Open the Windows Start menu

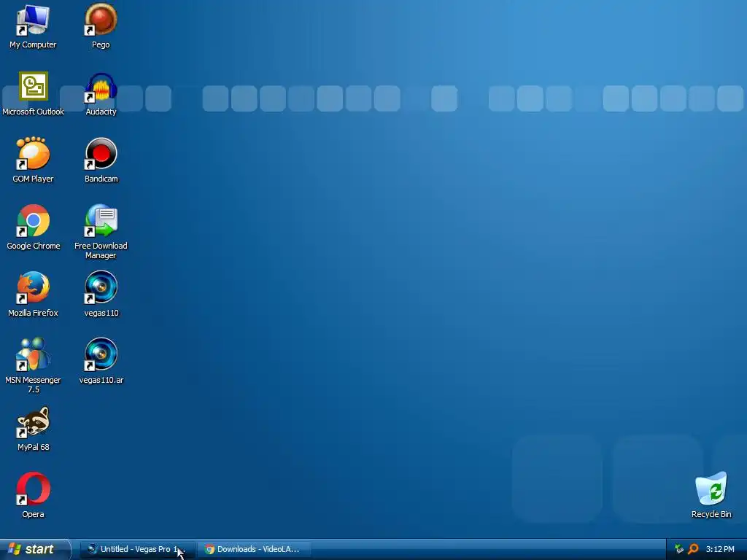click(34, 549)
